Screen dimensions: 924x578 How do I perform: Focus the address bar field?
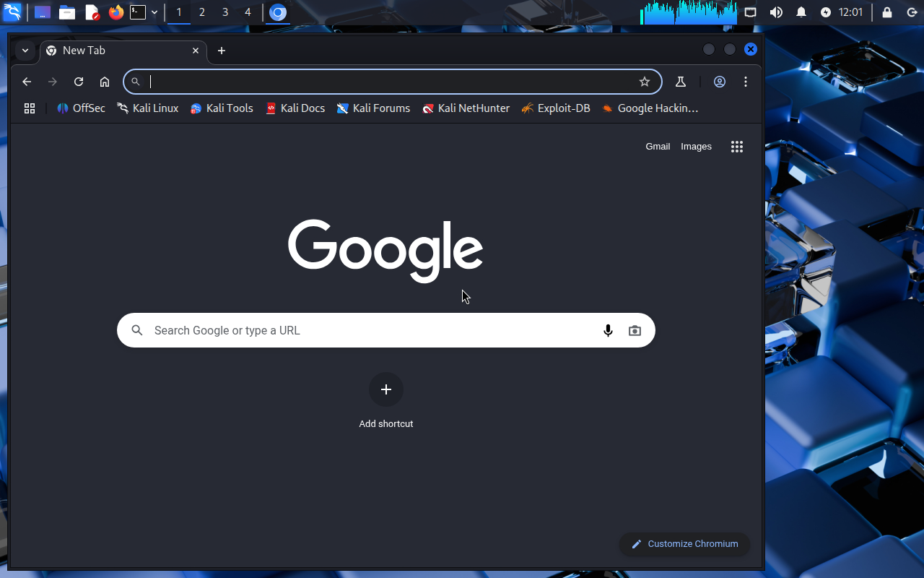coord(393,82)
